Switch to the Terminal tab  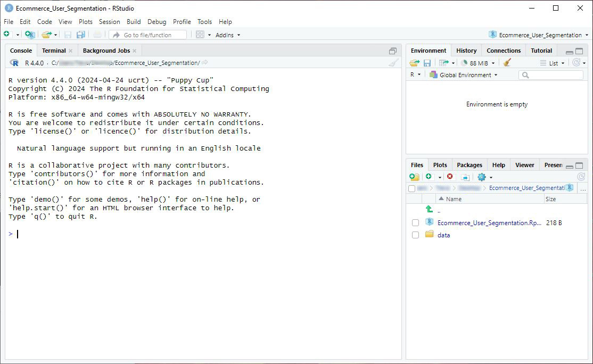(x=54, y=51)
